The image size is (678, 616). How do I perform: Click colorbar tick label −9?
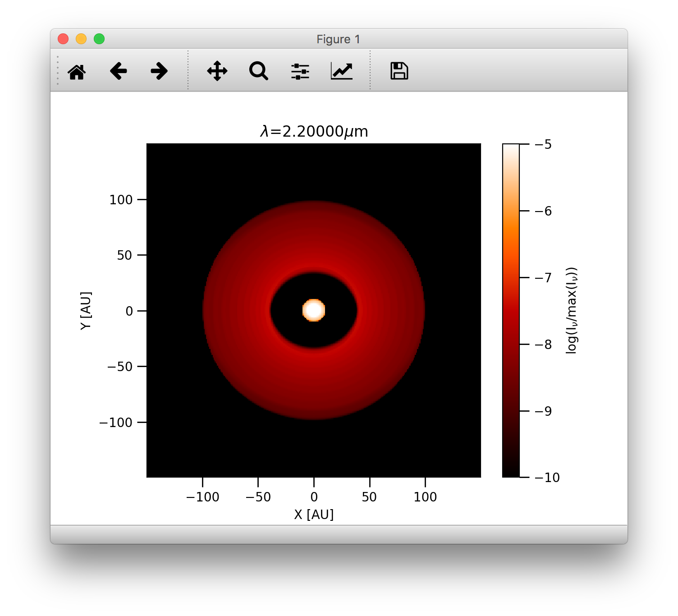[543, 411]
